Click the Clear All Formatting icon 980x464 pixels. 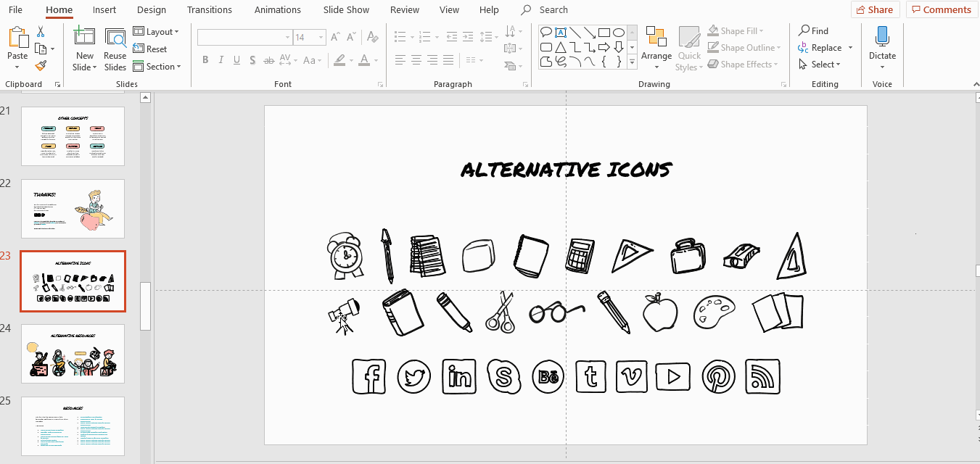pyautogui.click(x=373, y=37)
